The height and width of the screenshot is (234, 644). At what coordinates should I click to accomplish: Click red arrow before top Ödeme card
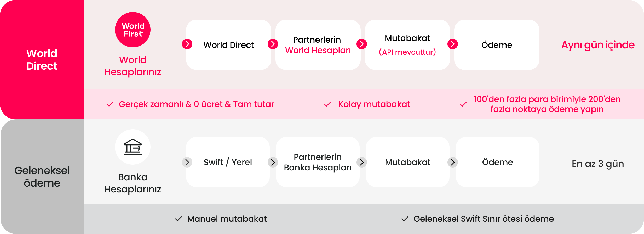point(453,44)
